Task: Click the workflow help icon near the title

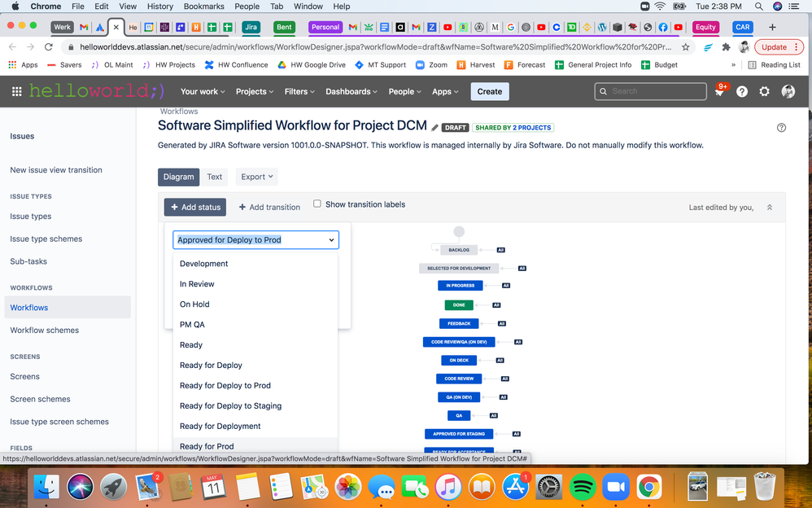Action: pos(781,128)
